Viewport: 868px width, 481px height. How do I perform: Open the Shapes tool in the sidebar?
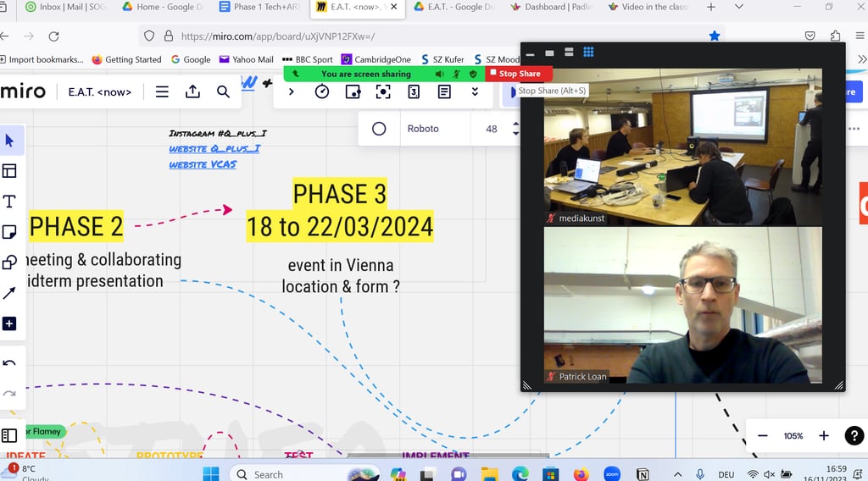(x=9, y=262)
